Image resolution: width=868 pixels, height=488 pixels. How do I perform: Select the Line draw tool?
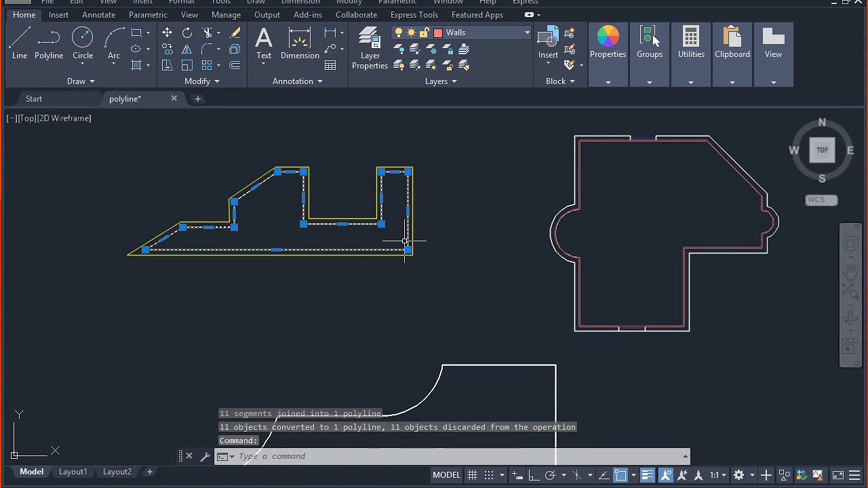[x=20, y=43]
